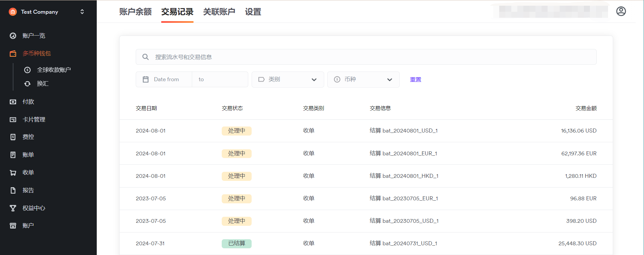
Task: Expand the Test Company account switcher
Action: (82, 12)
